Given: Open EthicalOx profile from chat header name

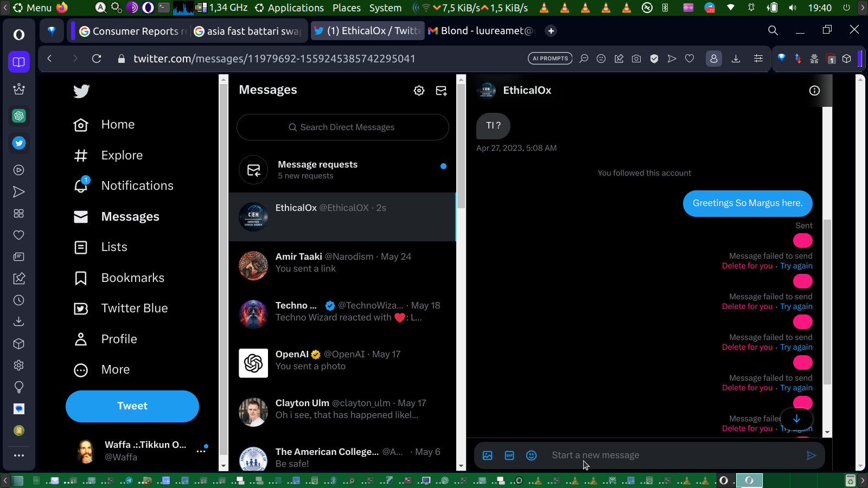Looking at the screenshot, I should (527, 91).
